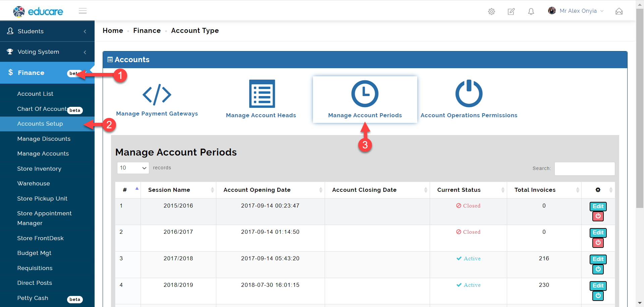Screen dimensions: 644x307
Task: Click Home breadcrumb link
Action: pos(113,31)
